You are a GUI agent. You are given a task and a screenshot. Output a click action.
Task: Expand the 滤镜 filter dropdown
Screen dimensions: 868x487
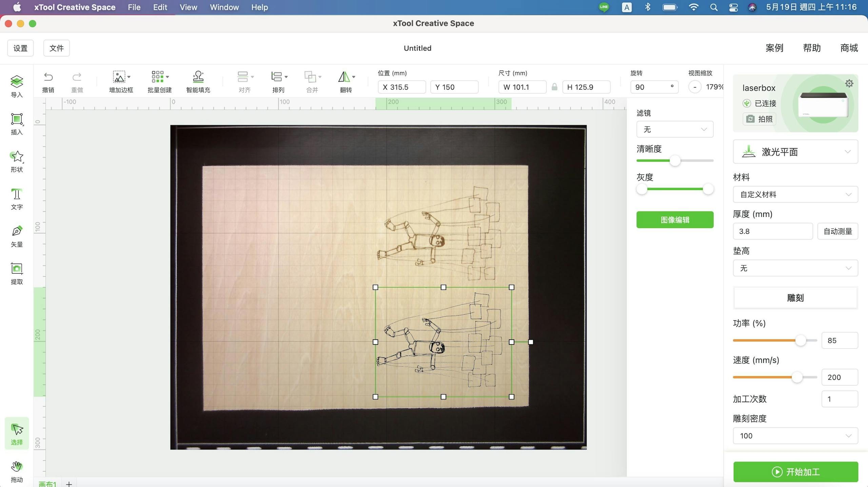pos(675,129)
